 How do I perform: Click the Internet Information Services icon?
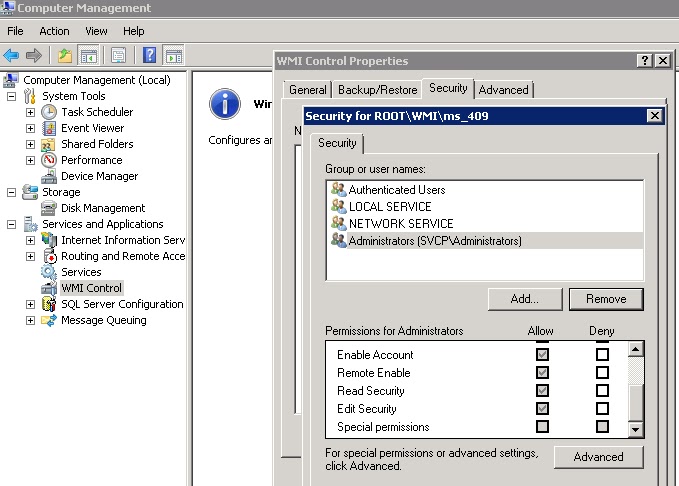click(49, 240)
